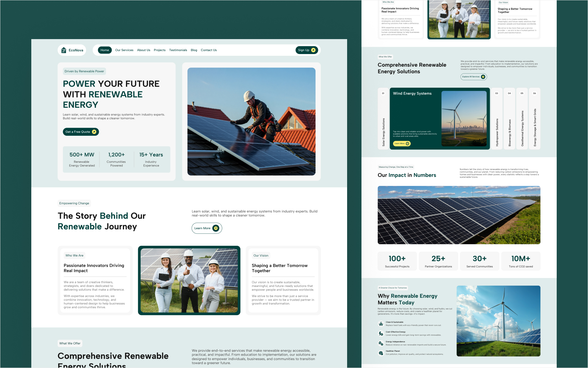Click the Energy Independence icon
Image resolution: width=588 pixels, height=368 pixels.
[381, 343]
